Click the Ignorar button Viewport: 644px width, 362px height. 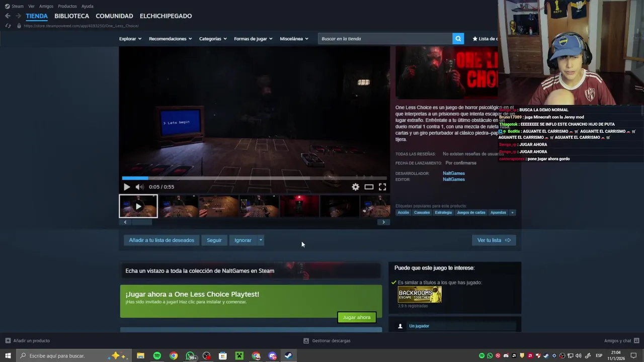pyautogui.click(x=243, y=240)
